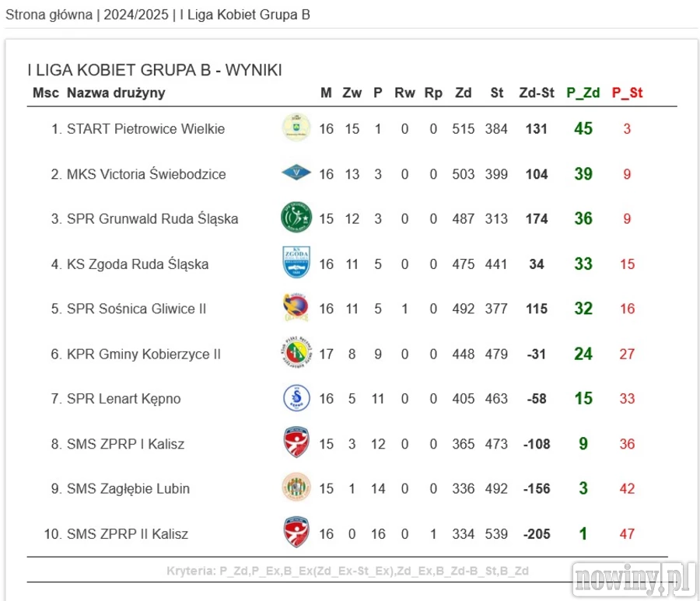Click the SPR Lenart Kępno logo
The width and height of the screenshot is (700, 601).
[296, 398]
